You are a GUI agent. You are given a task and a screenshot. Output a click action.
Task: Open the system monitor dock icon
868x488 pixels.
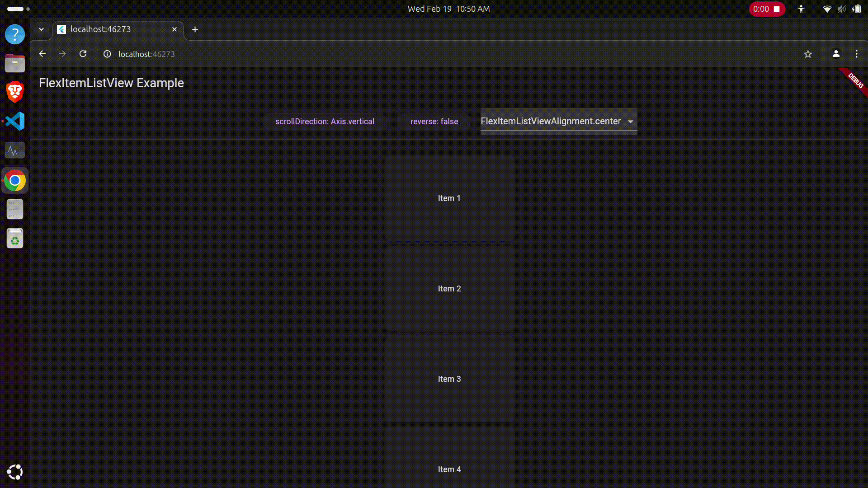(x=15, y=150)
